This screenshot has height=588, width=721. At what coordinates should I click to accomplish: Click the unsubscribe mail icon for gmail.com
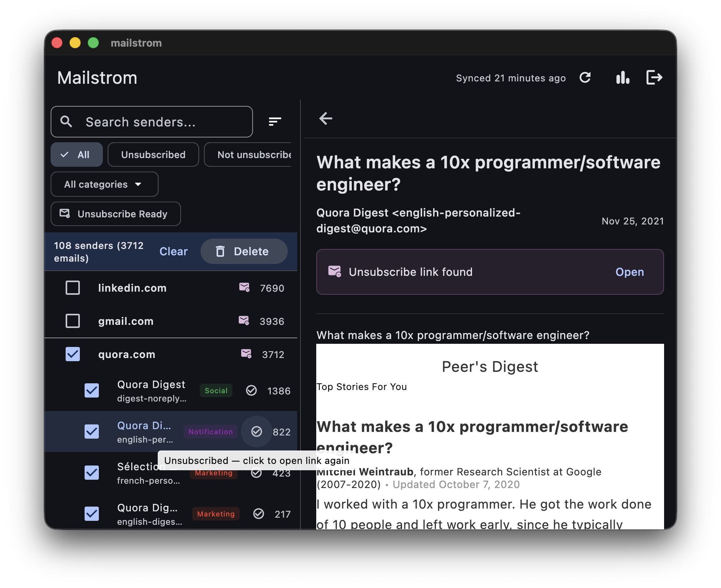(x=244, y=321)
